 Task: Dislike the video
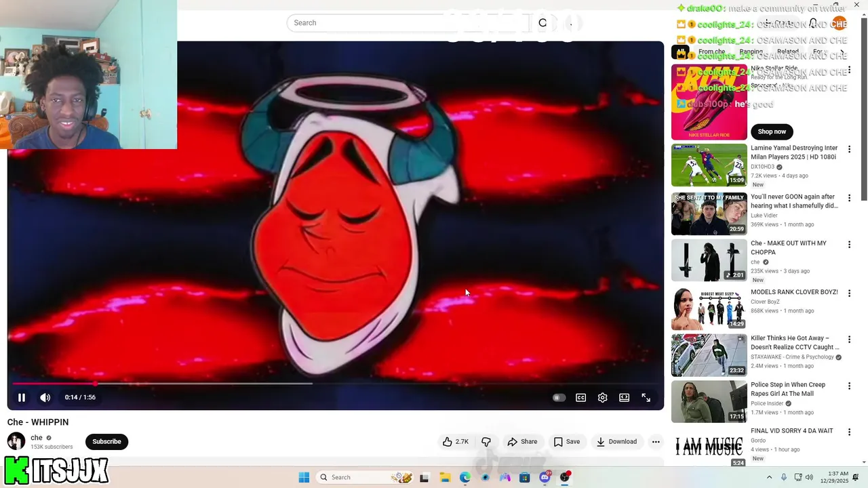pos(486,442)
